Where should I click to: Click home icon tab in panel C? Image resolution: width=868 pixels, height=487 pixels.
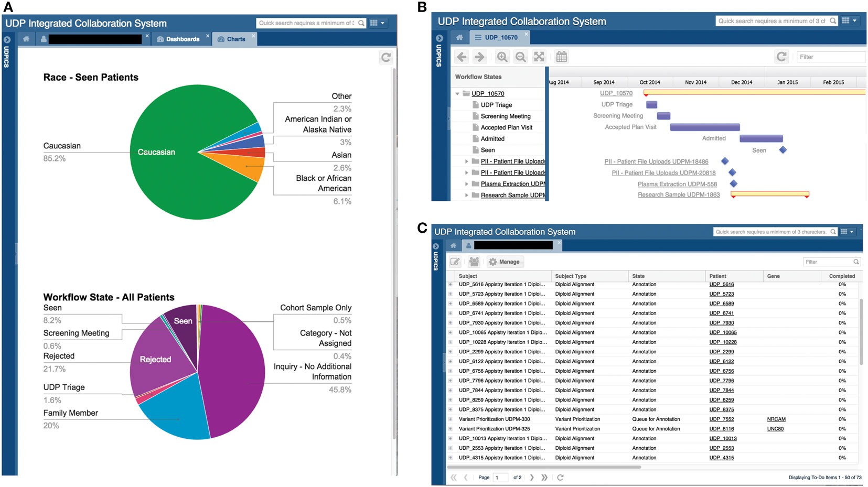tap(454, 245)
